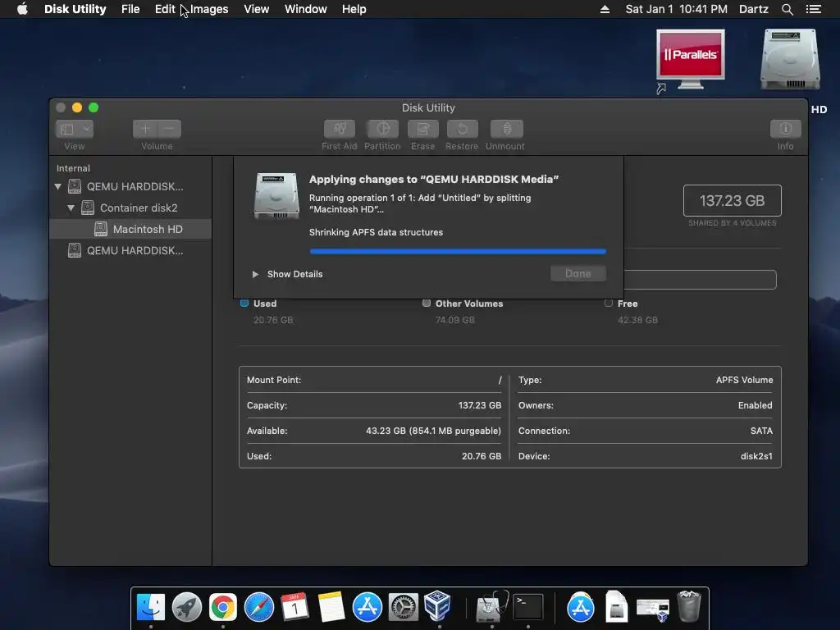Open the Apple menu

tap(22, 9)
